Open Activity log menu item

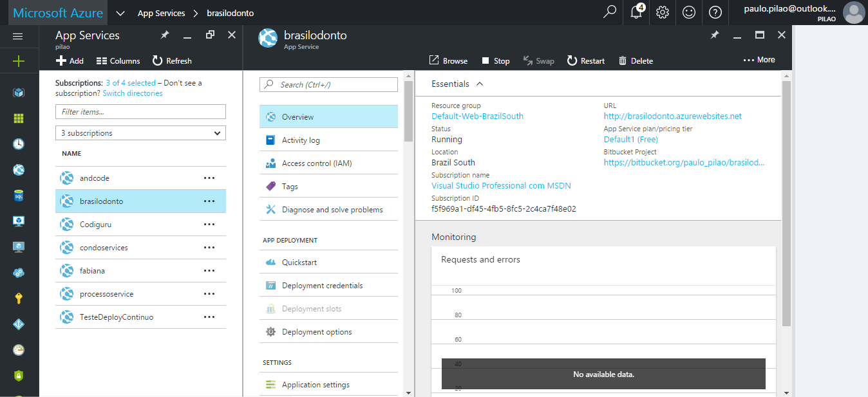pyautogui.click(x=328, y=140)
